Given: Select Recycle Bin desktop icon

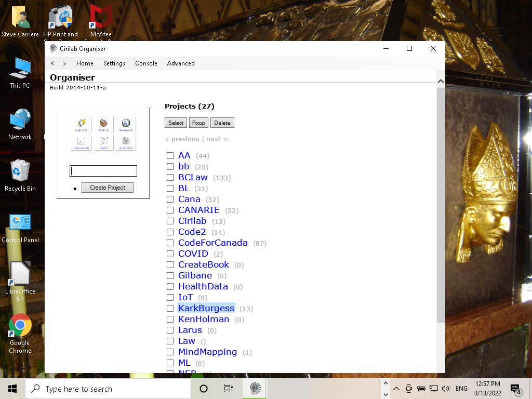Looking at the screenshot, I should pos(20,176).
